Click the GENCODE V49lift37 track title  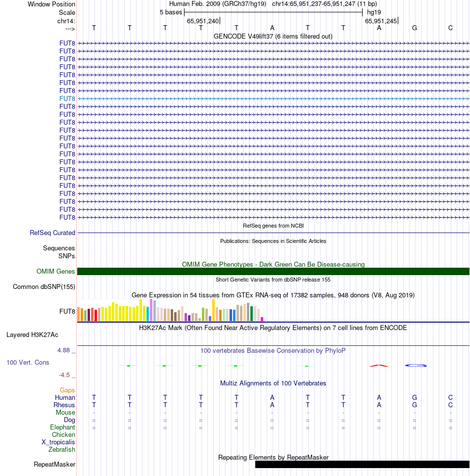tap(273, 37)
